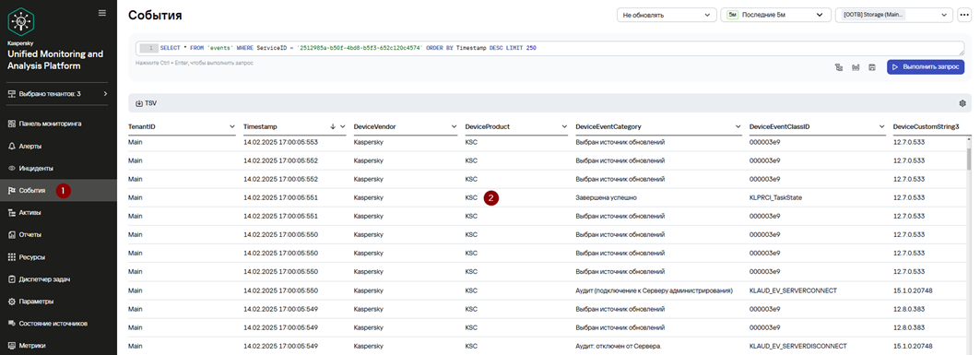
Task: Open table settings gear icon on the TSV bar
Action: pos(962,103)
